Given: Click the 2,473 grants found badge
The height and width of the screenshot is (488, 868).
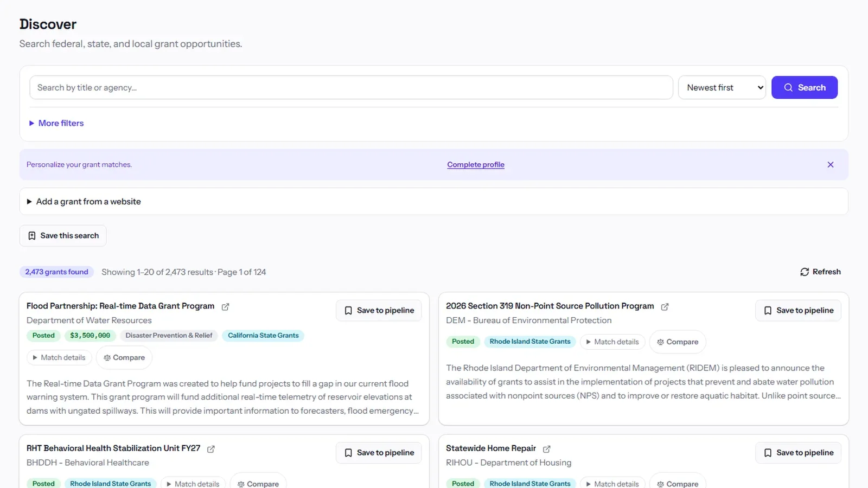Looking at the screenshot, I should [x=56, y=272].
